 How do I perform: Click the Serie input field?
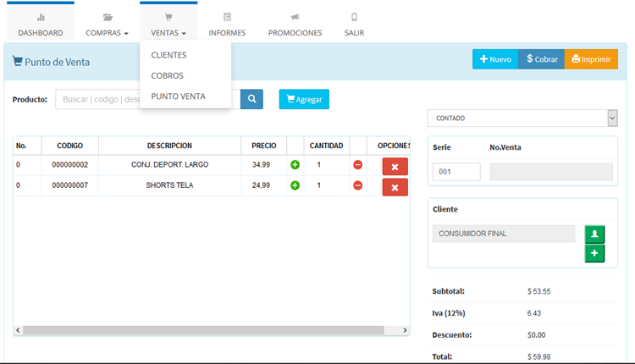click(456, 172)
